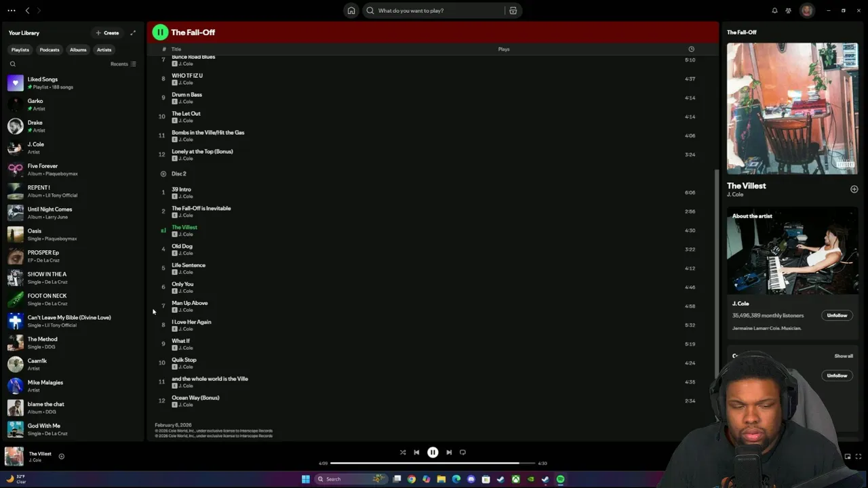Open the now-playing thumbnail in player bar

coord(14,456)
